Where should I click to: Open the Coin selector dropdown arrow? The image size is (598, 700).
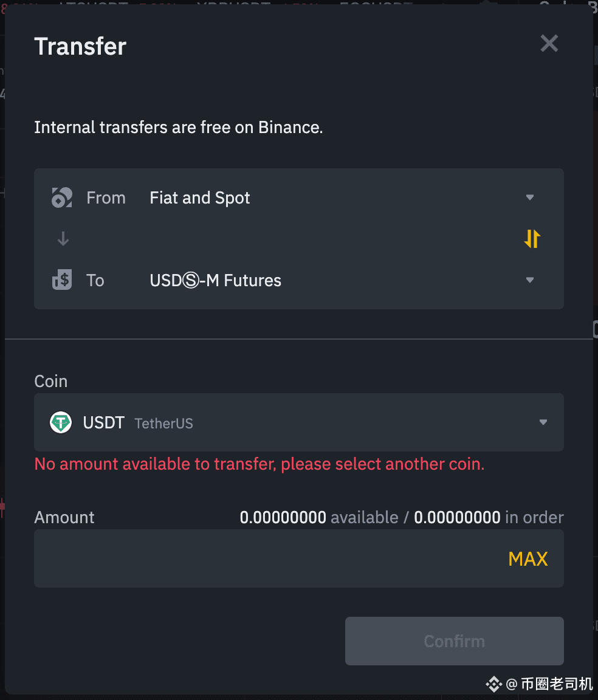click(x=543, y=422)
